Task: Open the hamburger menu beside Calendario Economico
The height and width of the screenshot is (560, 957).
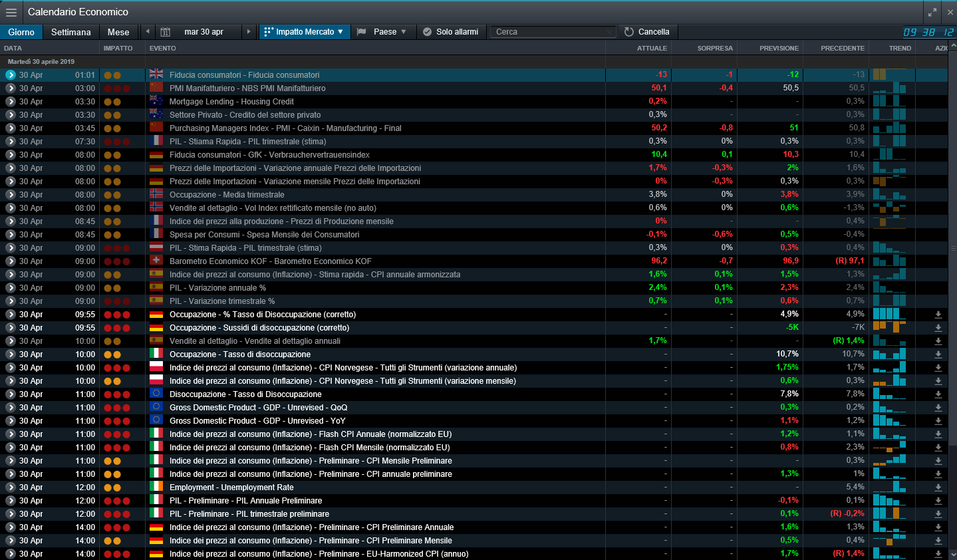Action: click(11, 12)
